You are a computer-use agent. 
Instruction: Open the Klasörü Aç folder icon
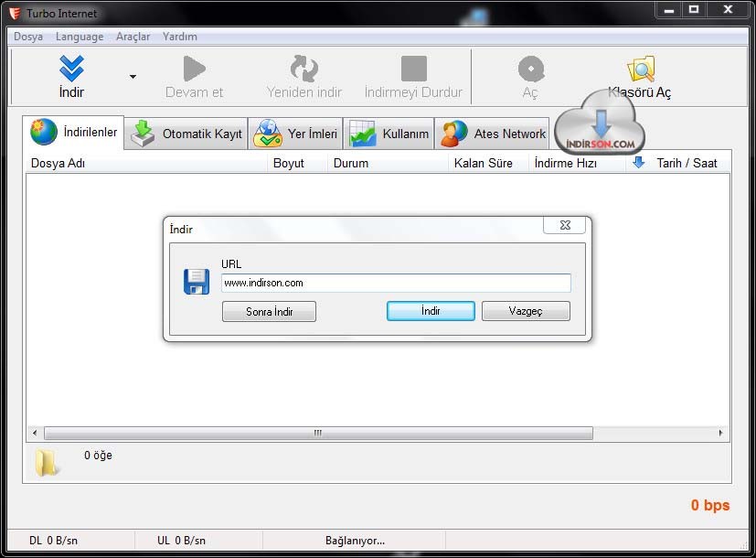641,69
